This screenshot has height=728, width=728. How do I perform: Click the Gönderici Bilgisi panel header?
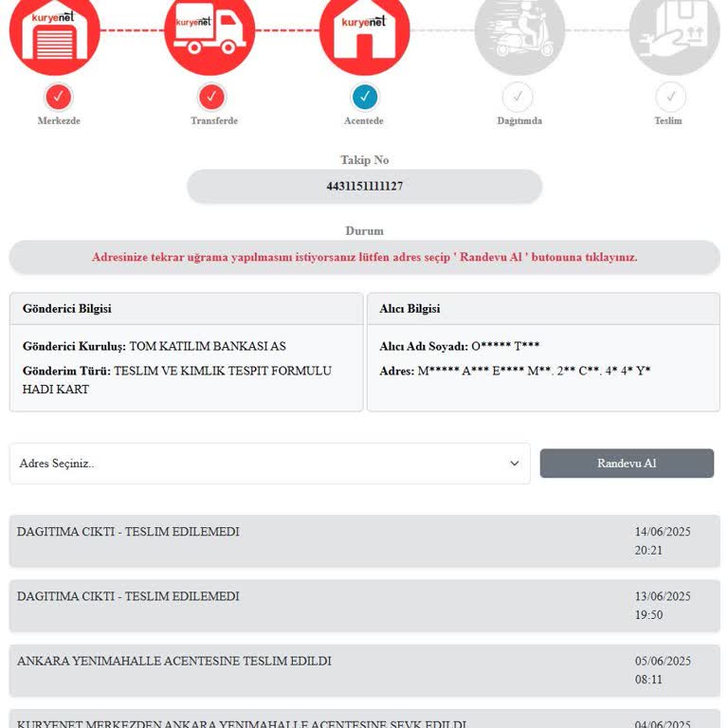(187, 309)
